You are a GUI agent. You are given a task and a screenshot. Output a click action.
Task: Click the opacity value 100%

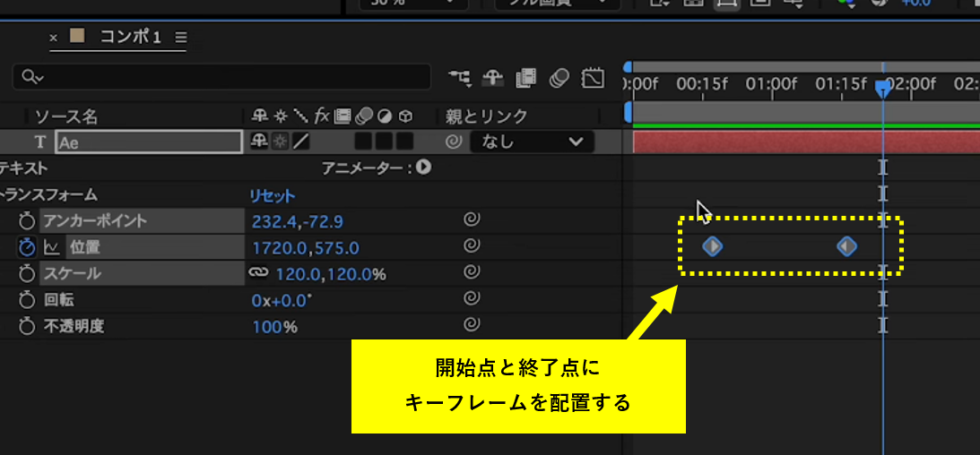[275, 326]
